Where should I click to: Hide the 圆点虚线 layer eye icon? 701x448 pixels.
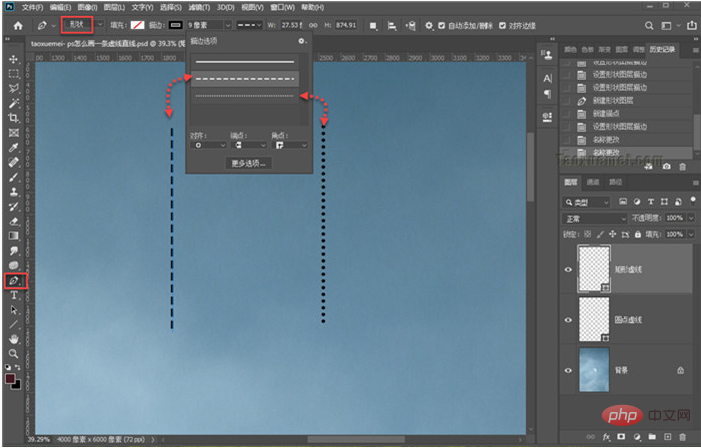568,320
